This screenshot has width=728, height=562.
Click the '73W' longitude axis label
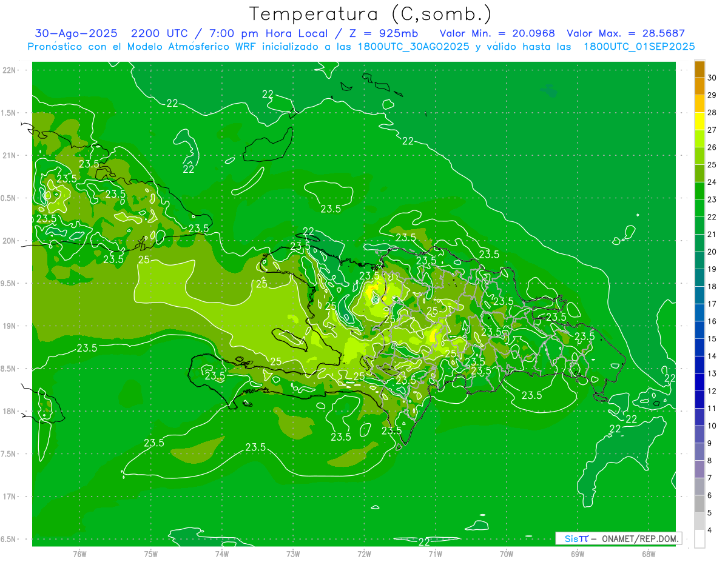(293, 554)
